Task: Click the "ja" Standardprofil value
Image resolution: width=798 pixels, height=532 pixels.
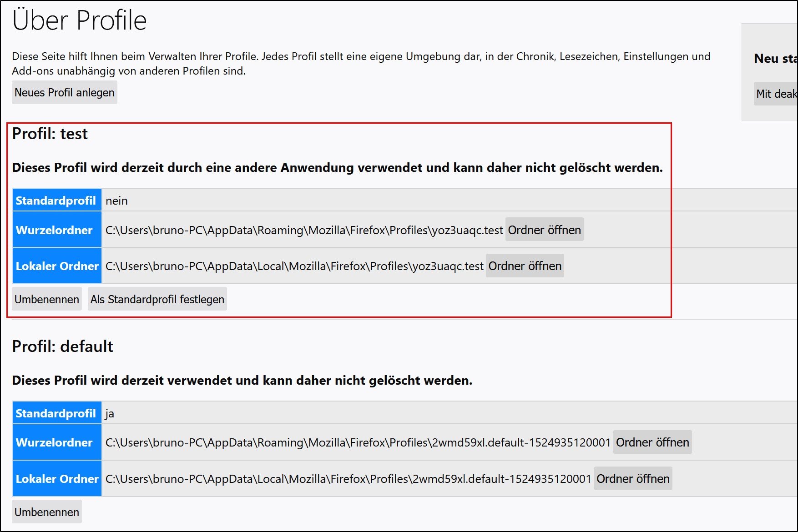Action: 110,413
